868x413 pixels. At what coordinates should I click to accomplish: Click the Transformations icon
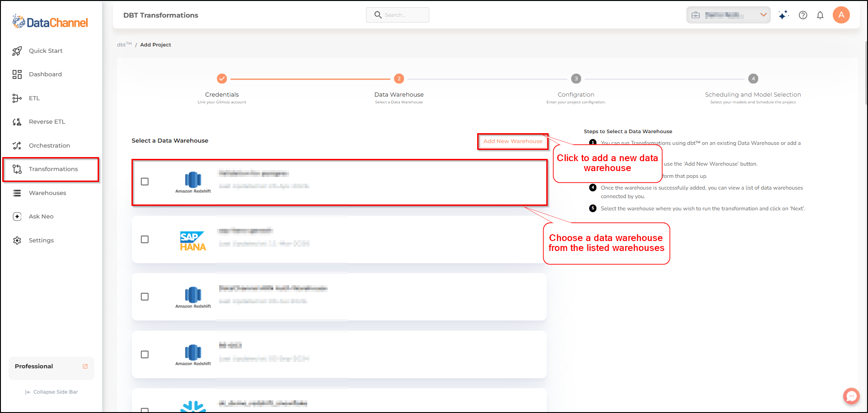pos(17,169)
